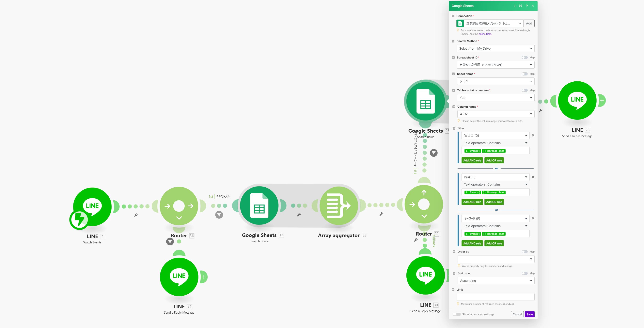
Task: Open LINE 34 Send a Reply Message
Action: (x=179, y=277)
